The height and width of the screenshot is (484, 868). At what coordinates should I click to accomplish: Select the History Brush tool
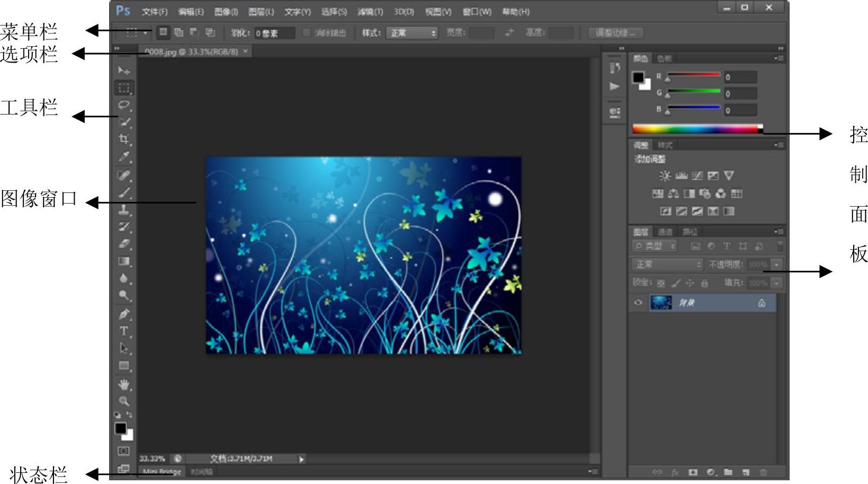point(124,227)
